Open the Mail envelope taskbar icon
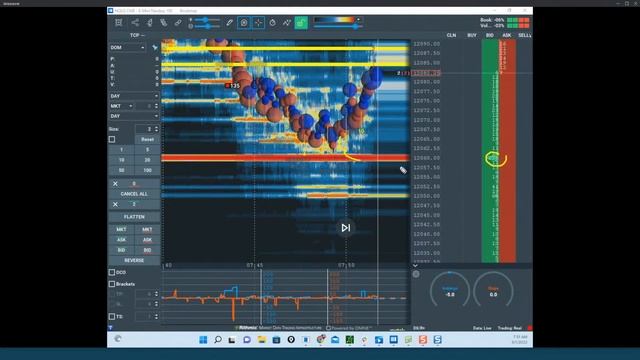This screenshot has height=360, width=640. pos(335,340)
